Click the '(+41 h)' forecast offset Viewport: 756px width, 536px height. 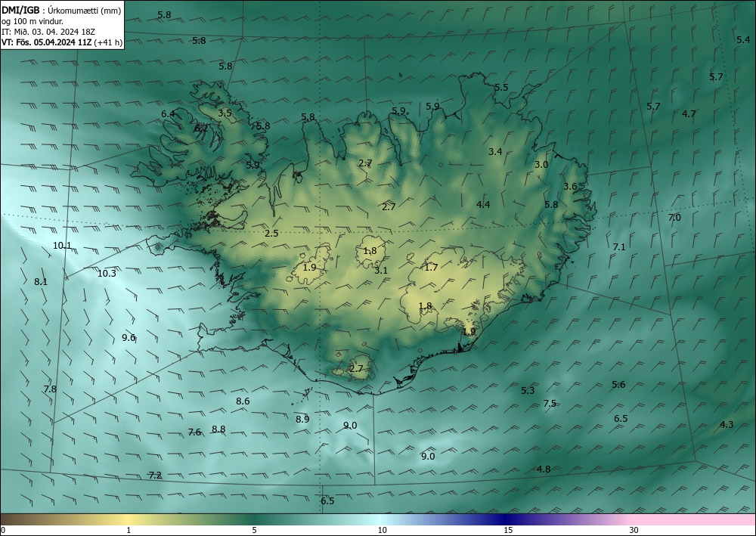pos(108,42)
